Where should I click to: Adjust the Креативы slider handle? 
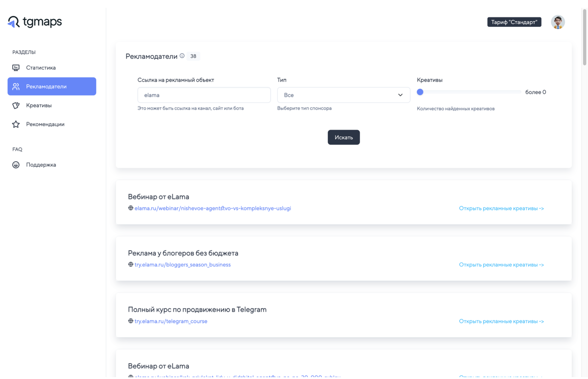pyautogui.click(x=420, y=92)
